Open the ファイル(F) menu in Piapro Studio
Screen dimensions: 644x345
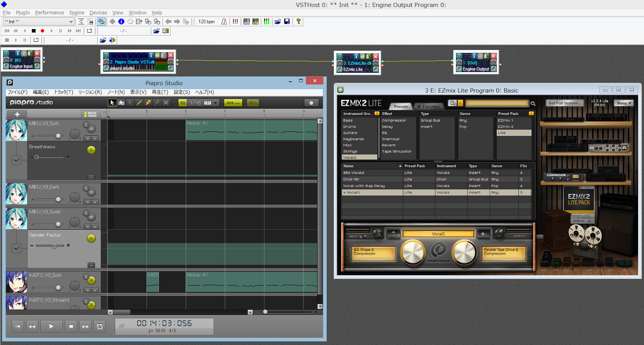17,92
